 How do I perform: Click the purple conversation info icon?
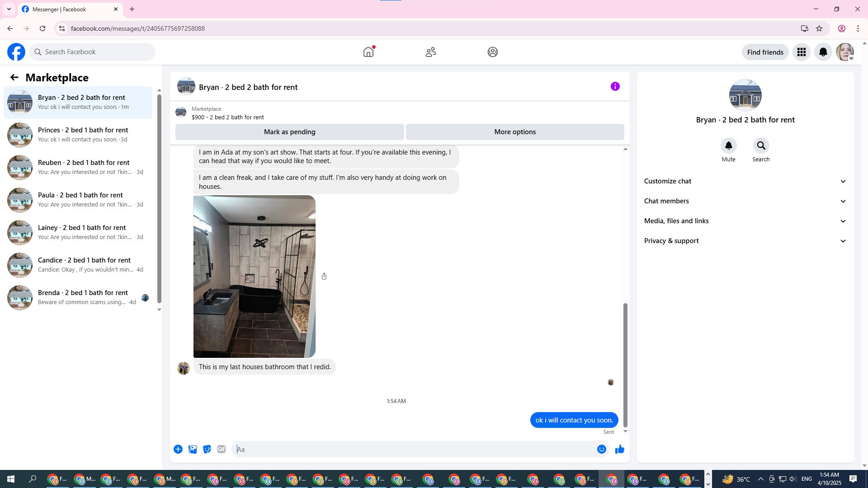(x=615, y=86)
